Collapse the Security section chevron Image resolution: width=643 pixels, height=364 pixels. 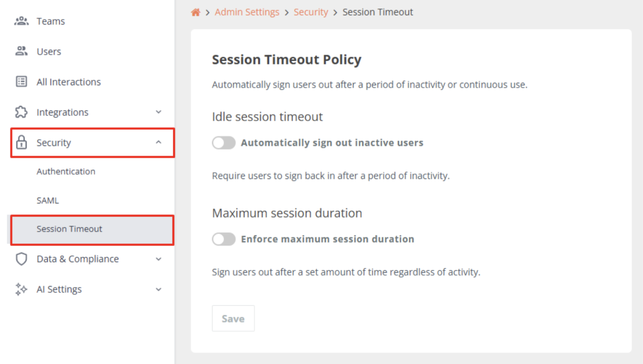pos(158,142)
